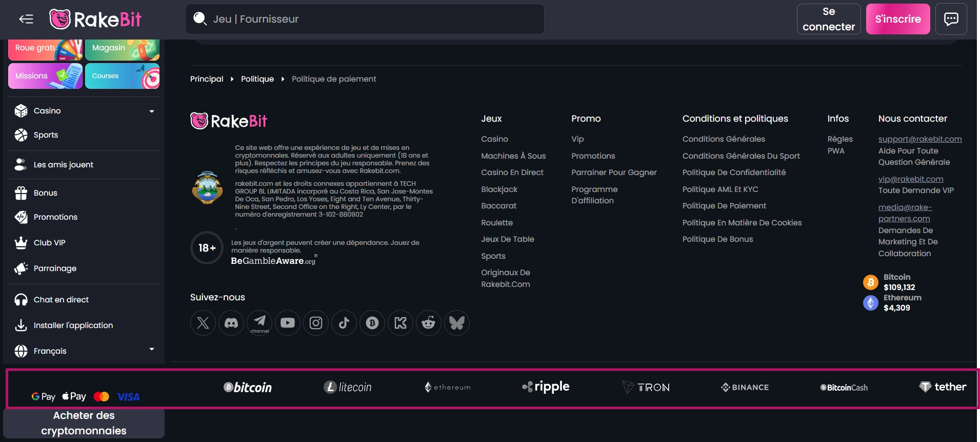
Task: Click the RakeBit logo in the header
Action: tap(95, 20)
